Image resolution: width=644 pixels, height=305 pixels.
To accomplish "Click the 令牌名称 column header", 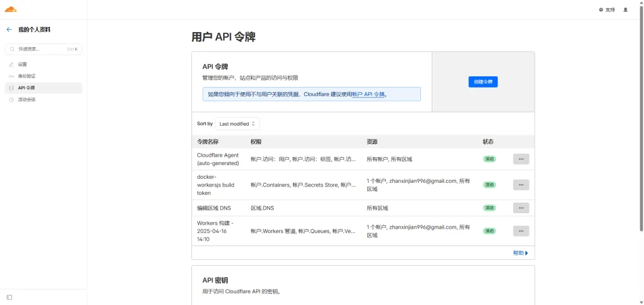I will pyautogui.click(x=208, y=142).
